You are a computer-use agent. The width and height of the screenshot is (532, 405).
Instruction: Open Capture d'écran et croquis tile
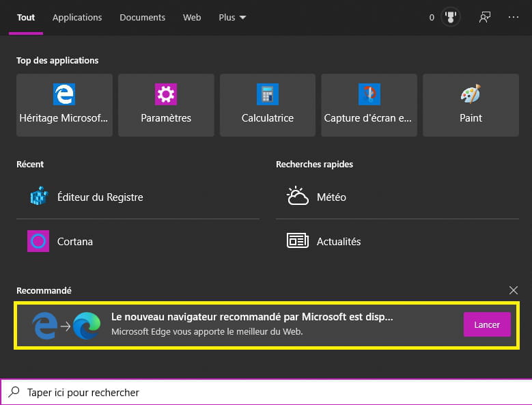[369, 105]
